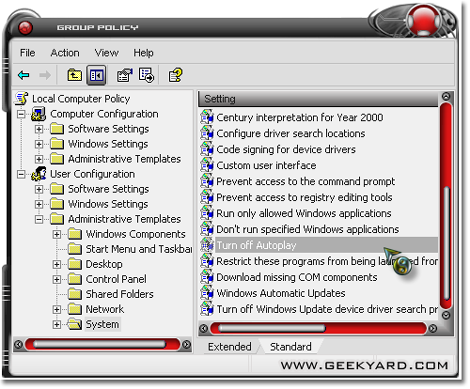Open the File menu

[27, 53]
